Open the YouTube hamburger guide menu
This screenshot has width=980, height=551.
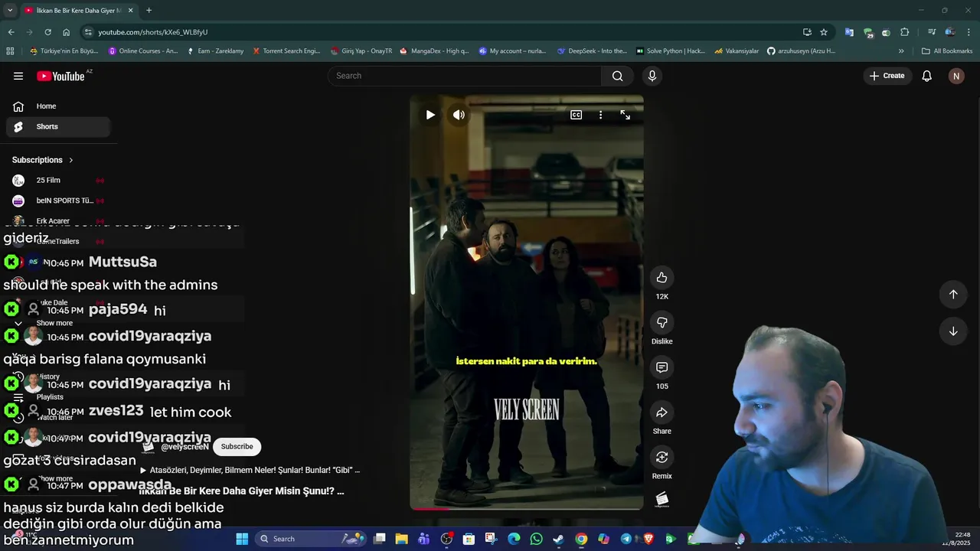tap(18, 76)
